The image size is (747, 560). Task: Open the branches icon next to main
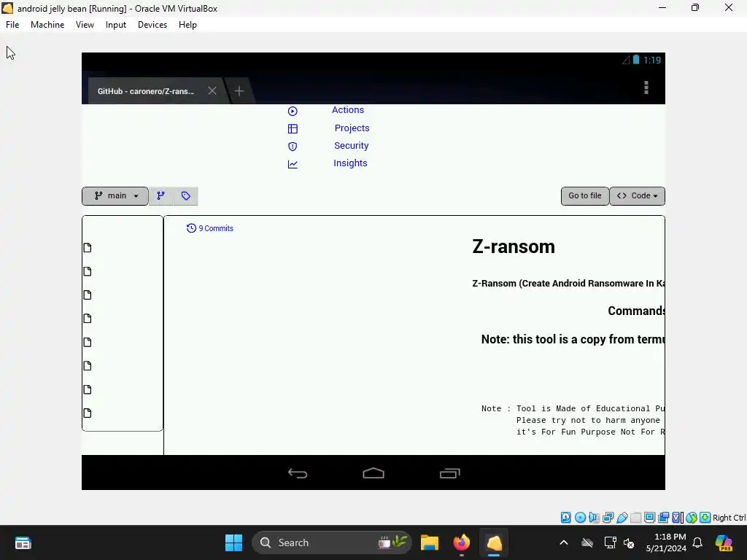tap(161, 195)
